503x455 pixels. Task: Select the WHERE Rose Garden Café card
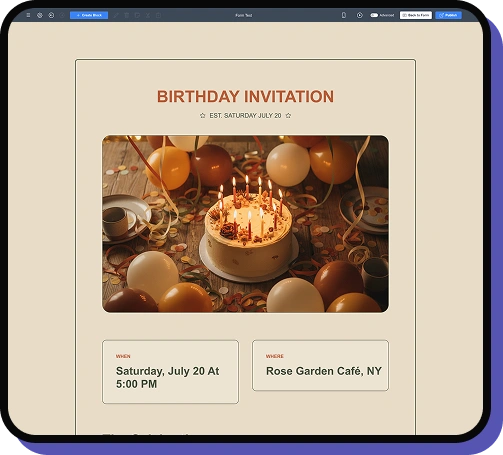[x=320, y=365]
